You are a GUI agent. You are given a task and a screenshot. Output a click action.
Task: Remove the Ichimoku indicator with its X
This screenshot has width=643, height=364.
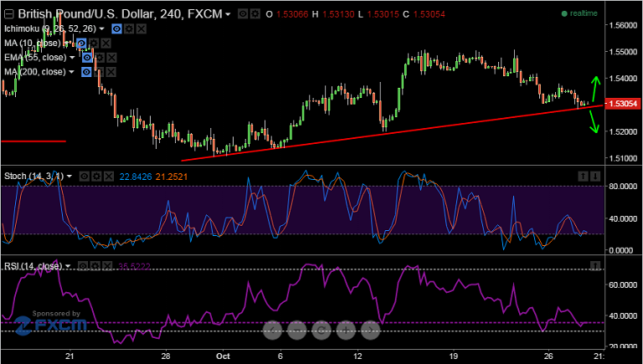tap(141, 28)
